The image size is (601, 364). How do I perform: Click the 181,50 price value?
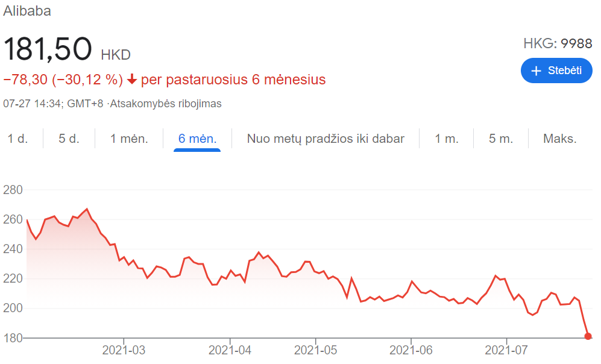pos(48,49)
